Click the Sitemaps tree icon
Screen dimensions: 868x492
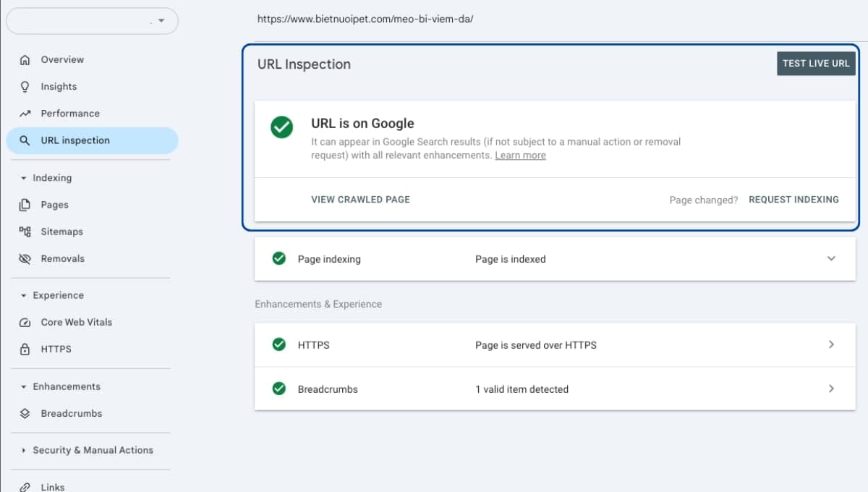tap(25, 232)
